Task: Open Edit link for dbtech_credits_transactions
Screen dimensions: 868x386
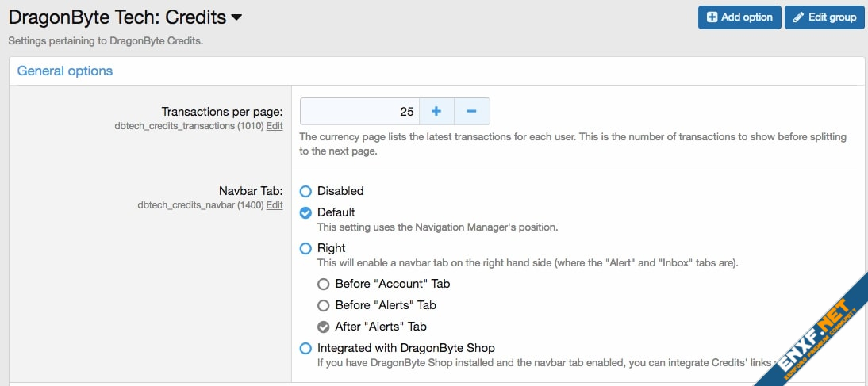Action: pyautogui.click(x=275, y=126)
